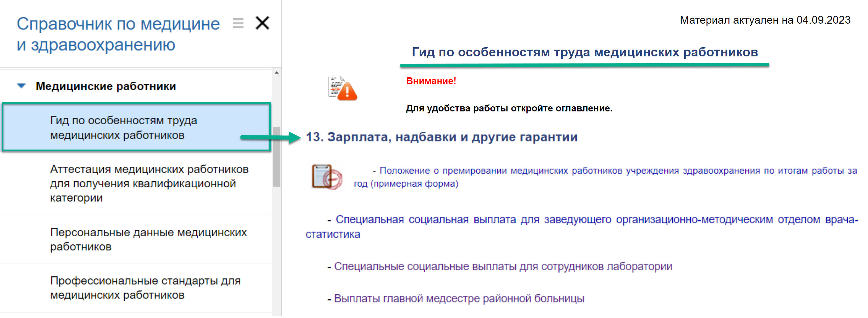Open Профессиональные стандарты для медицинских работников
The height and width of the screenshot is (318, 868).
137,288
